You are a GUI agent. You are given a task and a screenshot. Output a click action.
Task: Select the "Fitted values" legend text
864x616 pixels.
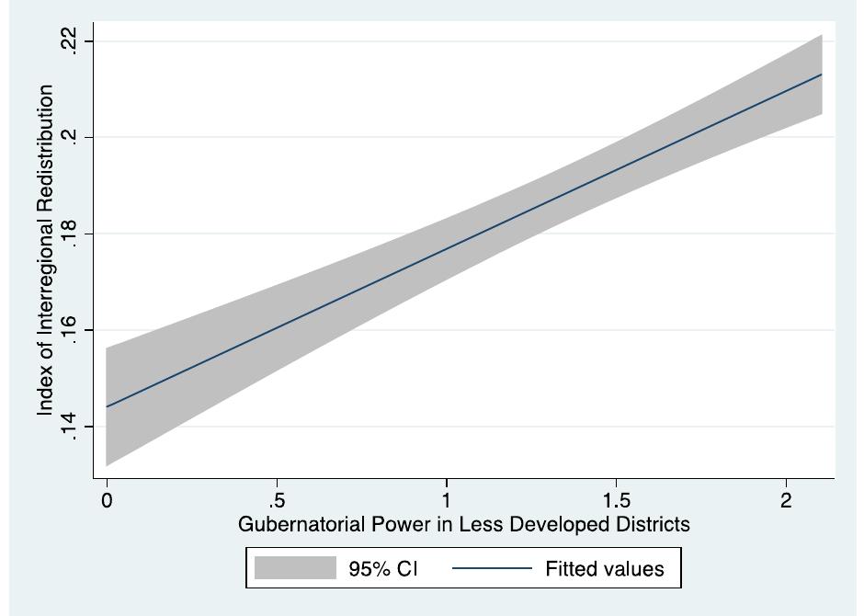click(x=604, y=569)
